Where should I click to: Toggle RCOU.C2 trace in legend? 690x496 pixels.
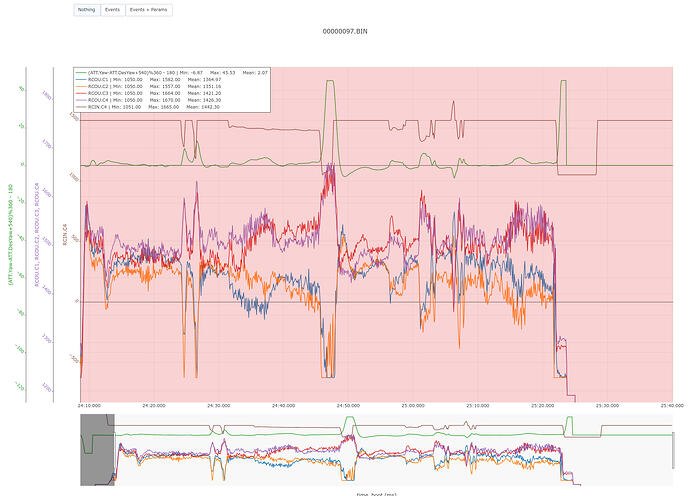coord(149,86)
